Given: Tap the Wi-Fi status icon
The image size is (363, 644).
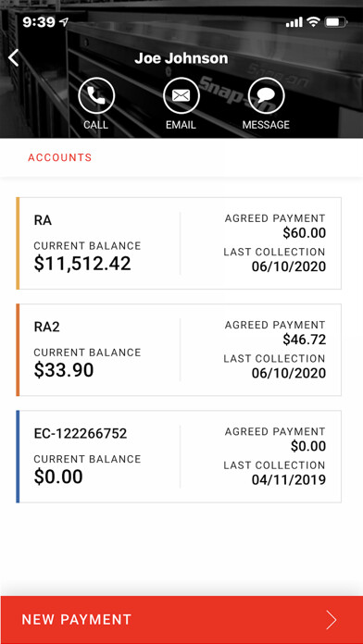Looking at the screenshot, I should [314, 22].
